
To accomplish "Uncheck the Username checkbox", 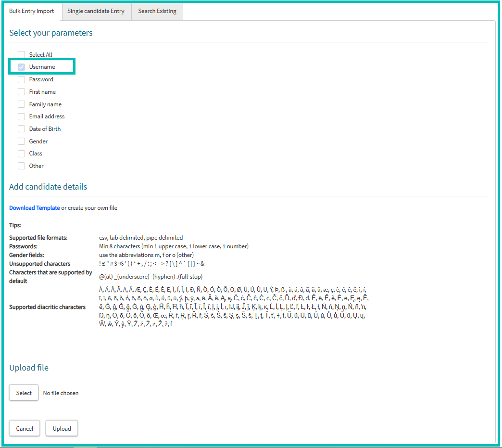I will point(22,67).
